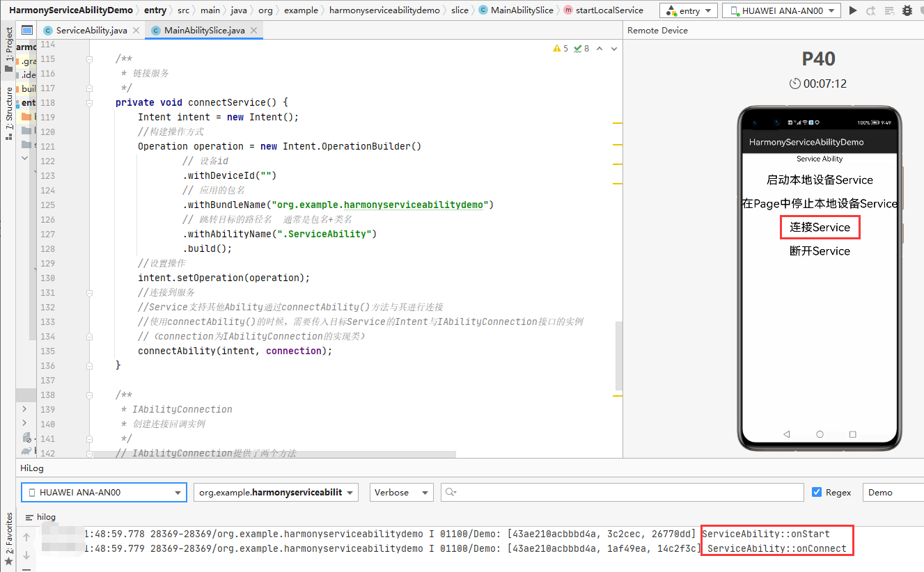Screen dimensions: 924x572
Task: Tap the phone back navigation triangle
Action: click(x=787, y=434)
